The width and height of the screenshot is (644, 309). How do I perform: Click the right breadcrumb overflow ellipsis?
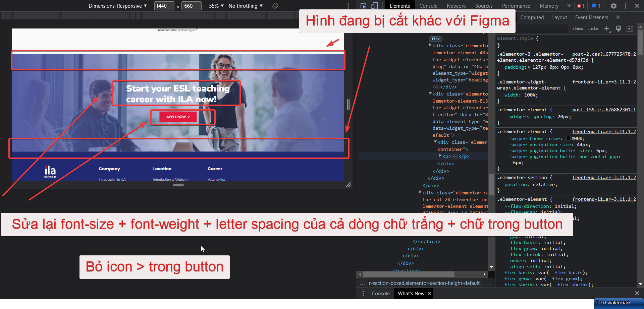489,284
